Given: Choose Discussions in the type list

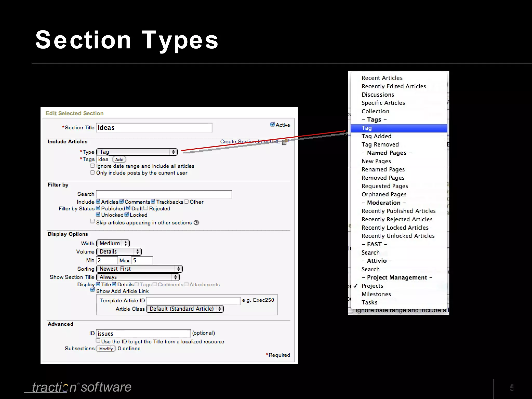Looking at the screenshot, I should (x=399, y=95).
